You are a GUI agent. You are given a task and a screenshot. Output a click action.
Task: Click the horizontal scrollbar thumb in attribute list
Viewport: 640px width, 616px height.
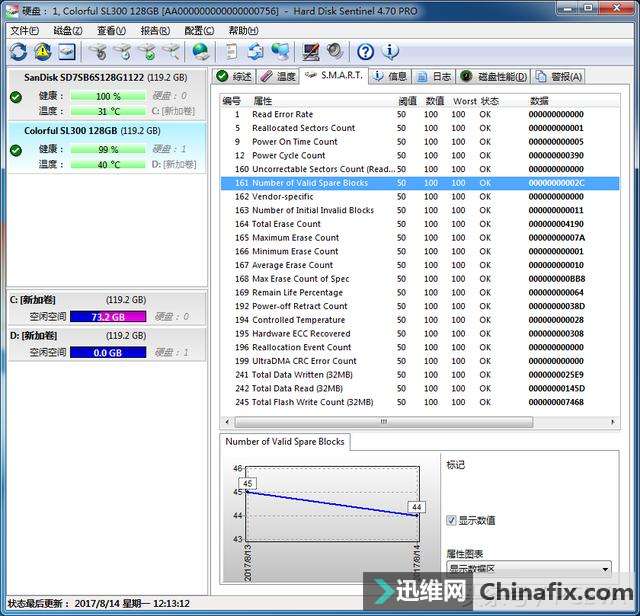pos(384,422)
